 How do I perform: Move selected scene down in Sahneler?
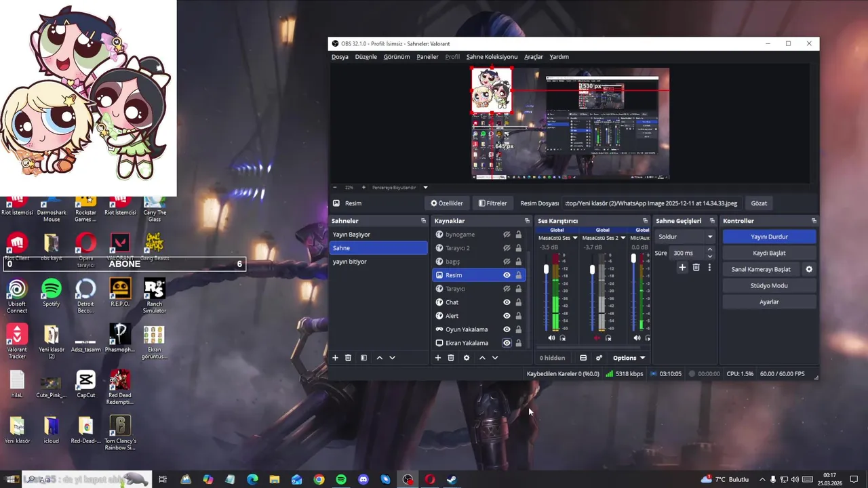(x=392, y=358)
